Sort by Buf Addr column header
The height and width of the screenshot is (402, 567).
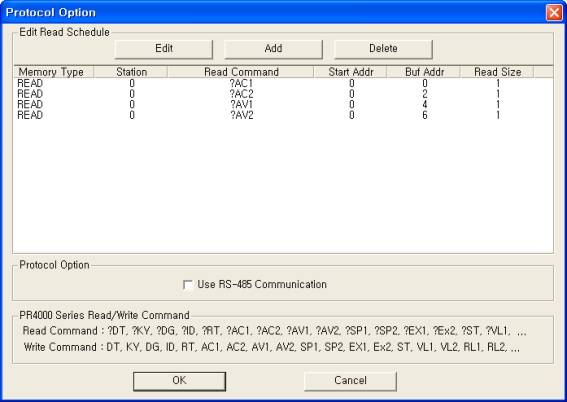[423, 72]
